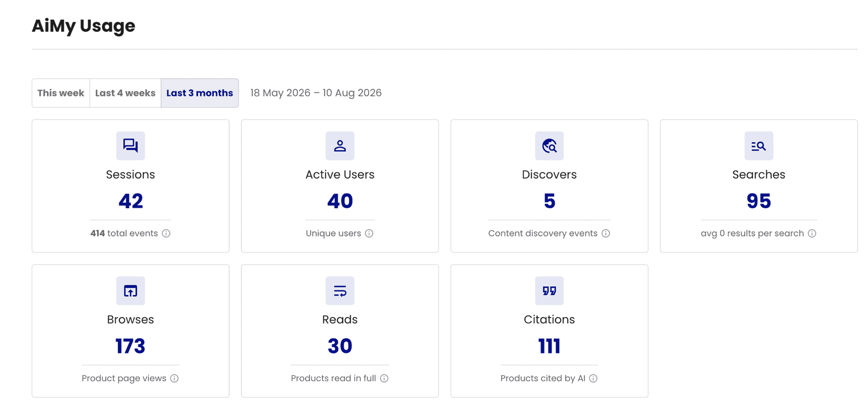Click the Citations count 111
The width and height of the screenshot is (868, 405).
(x=549, y=346)
